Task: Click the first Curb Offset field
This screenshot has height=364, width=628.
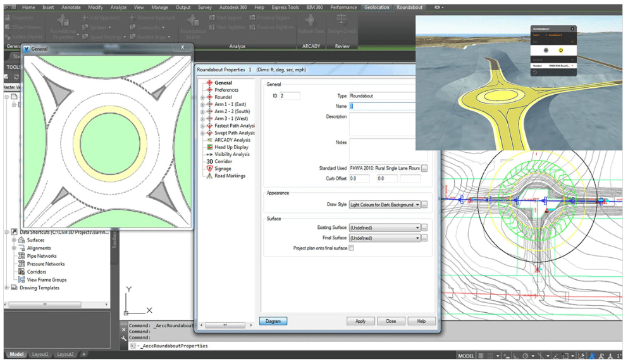Action: (359, 179)
